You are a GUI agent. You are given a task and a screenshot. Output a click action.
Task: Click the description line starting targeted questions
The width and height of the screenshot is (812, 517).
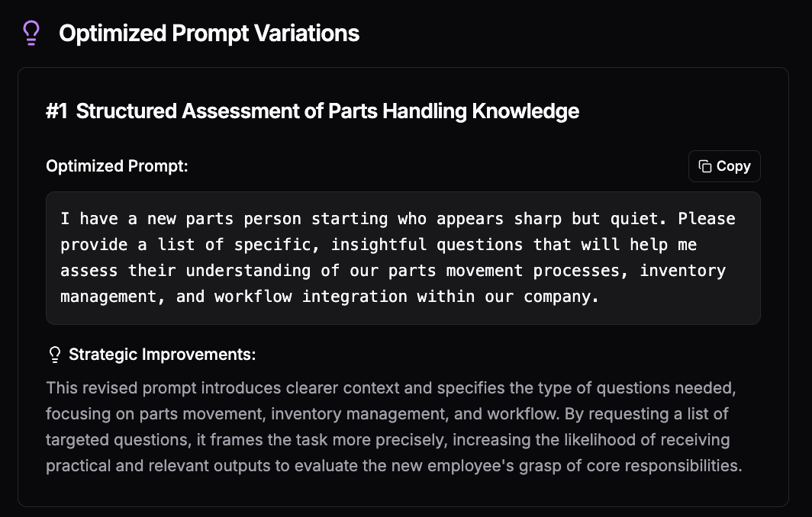388,440
